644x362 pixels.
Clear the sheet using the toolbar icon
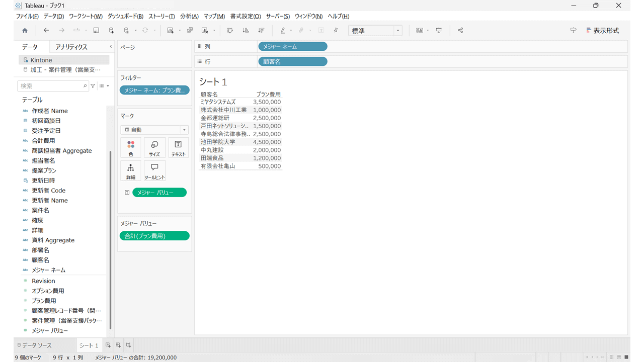(205, 31)
